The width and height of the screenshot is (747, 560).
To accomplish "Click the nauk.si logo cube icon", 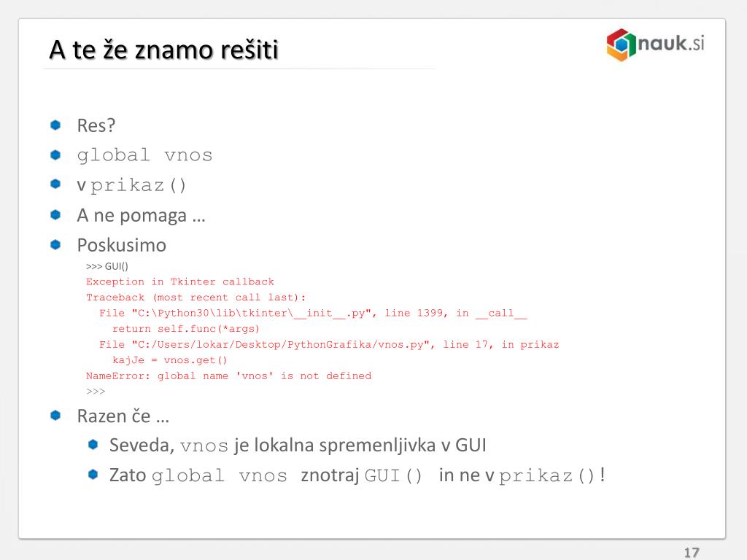I will [621, 44].
